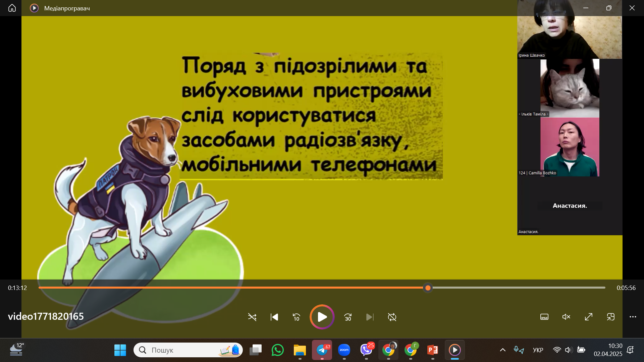Open the Windows Start menu

(x=120, y=350)
